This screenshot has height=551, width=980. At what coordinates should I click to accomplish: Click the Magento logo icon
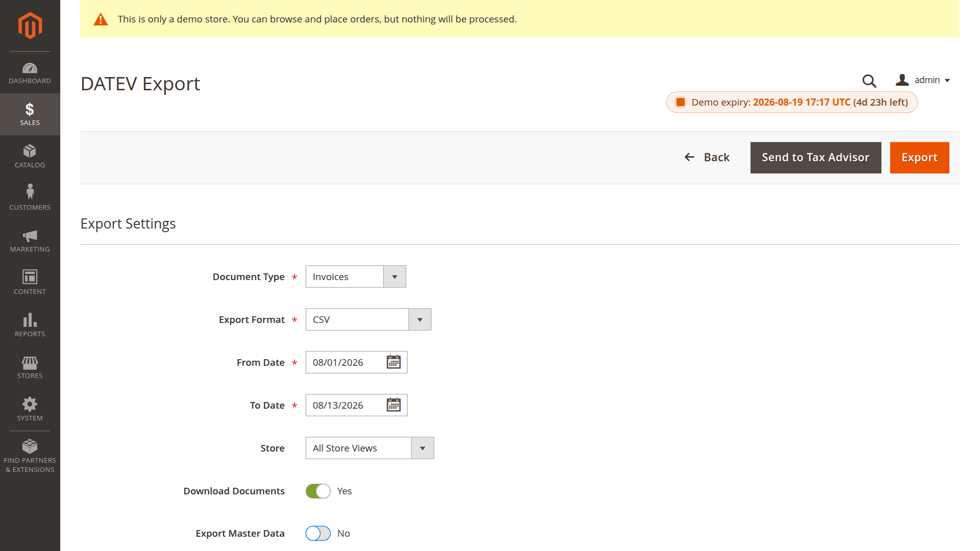30,25
